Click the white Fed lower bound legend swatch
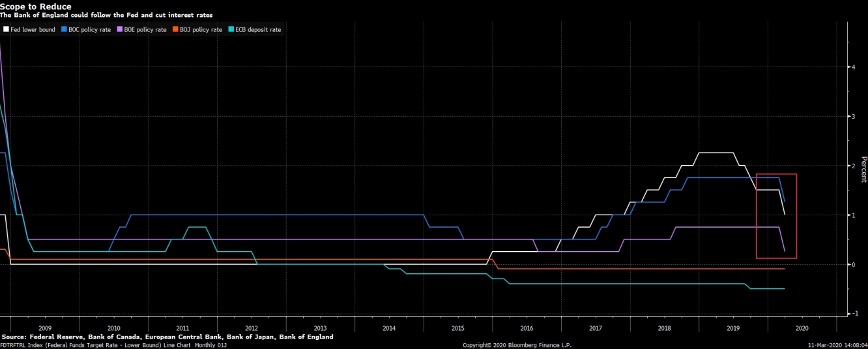Viewport: 868px width, 349px height. pos(6,29)
